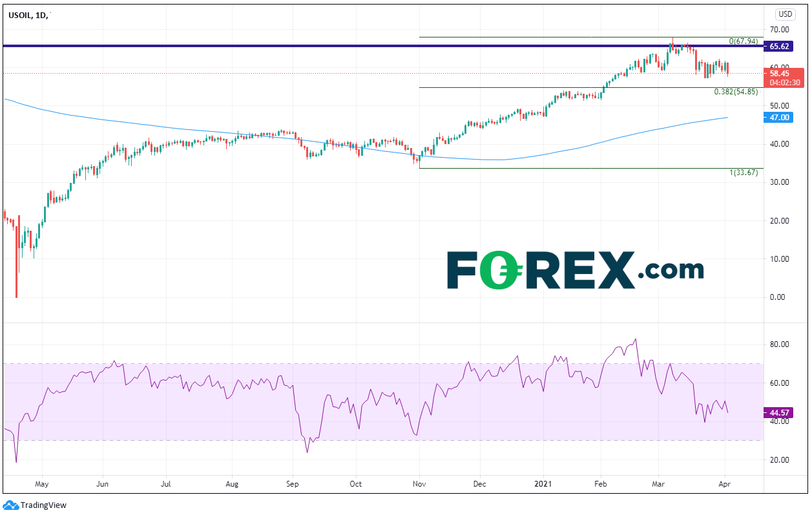Screen dimensions: 812x517
Task: Click the Aug date label on time axis
Action: point(233,483)
